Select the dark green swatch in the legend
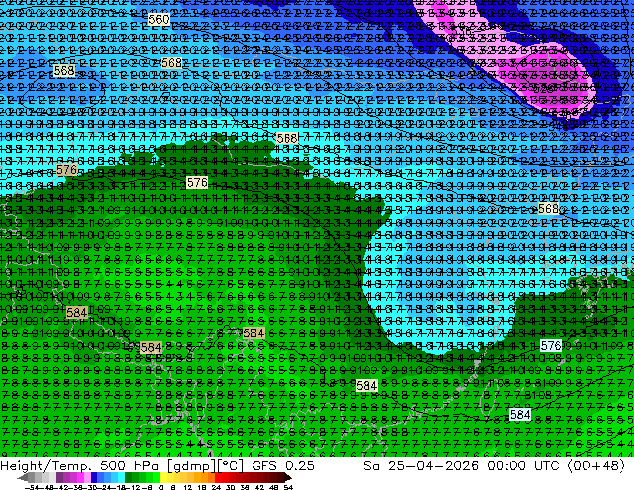Viewport: 634px width, 490px height. (128, 477)
